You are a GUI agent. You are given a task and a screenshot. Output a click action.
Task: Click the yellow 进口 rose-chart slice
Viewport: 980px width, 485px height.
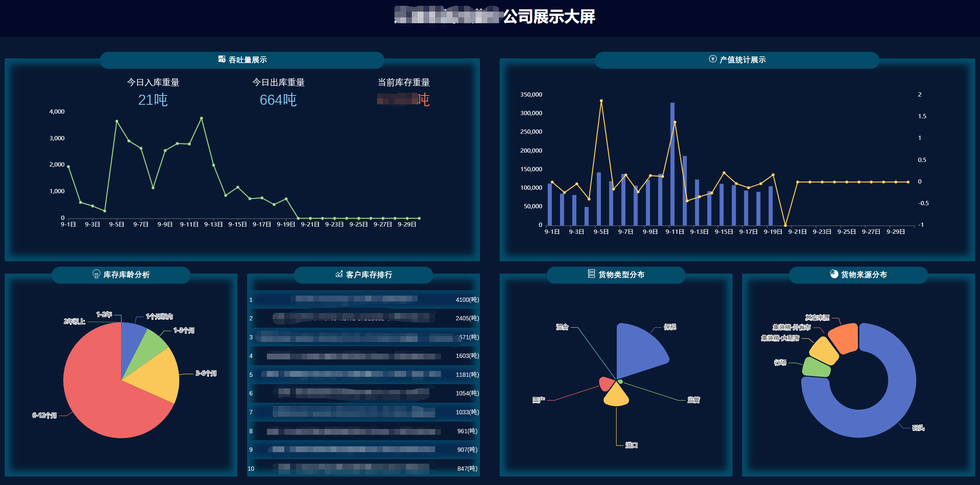pos(616,396)
